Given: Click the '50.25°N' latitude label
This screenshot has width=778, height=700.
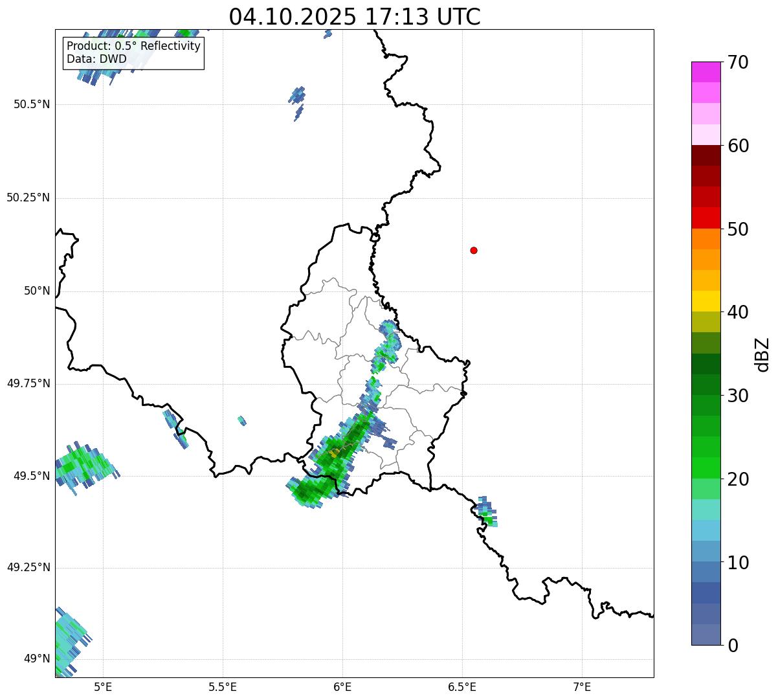Looking at the screenshot, I should point(28,198).
